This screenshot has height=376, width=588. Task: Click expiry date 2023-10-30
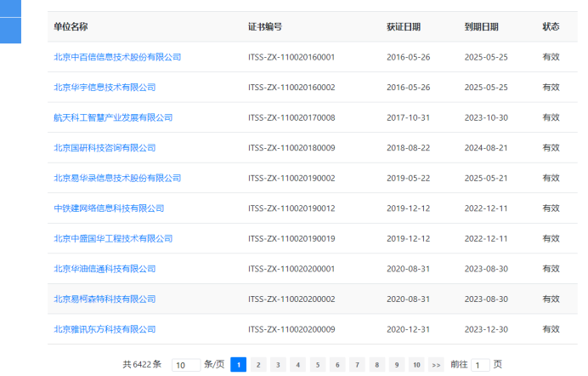point(486,118)
